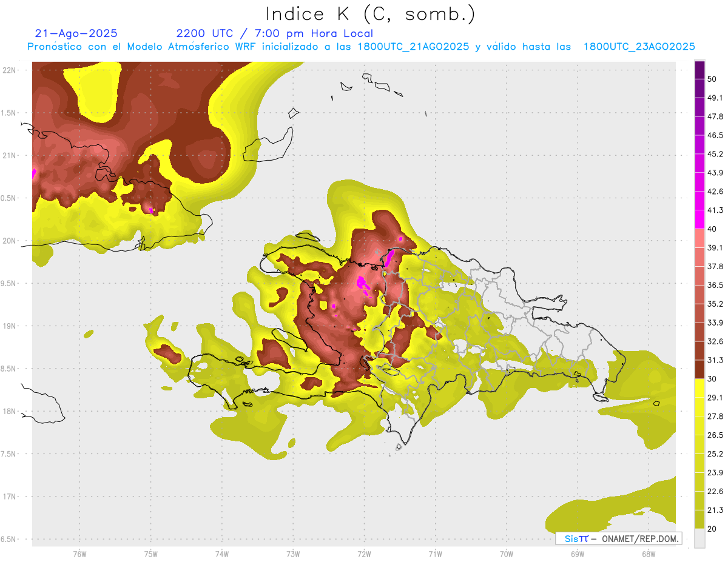Click longitude label '68W'
728x562 pixels.
click(649, 554)
